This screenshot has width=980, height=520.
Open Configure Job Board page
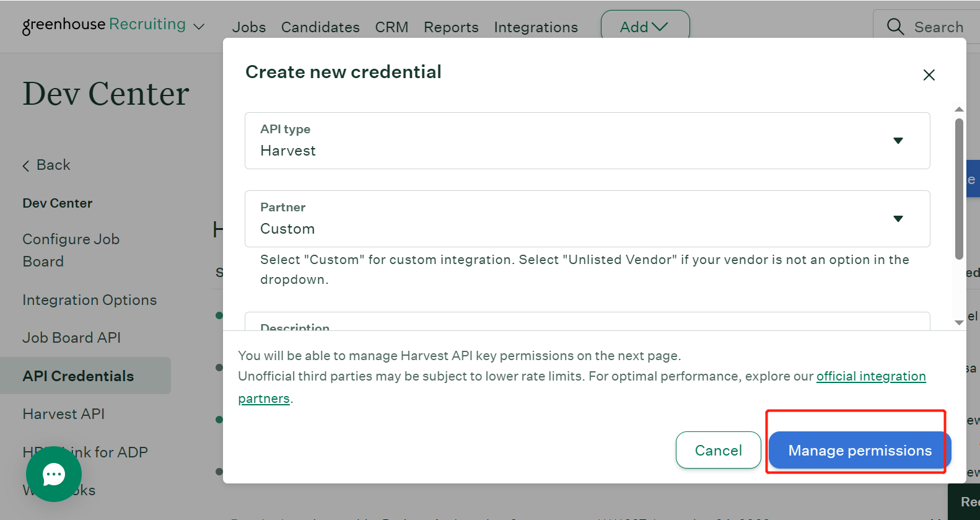pyautogui.click(x=71, y=250)
